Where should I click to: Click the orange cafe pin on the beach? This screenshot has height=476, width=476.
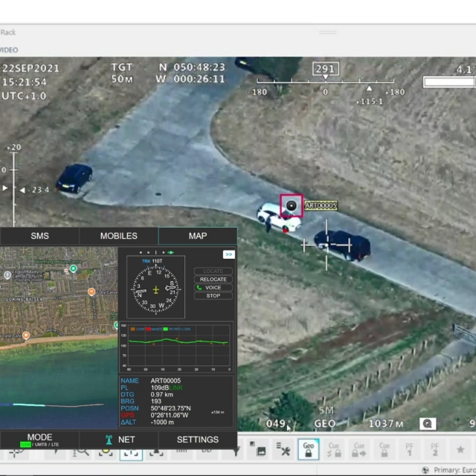tap(26, 335)
